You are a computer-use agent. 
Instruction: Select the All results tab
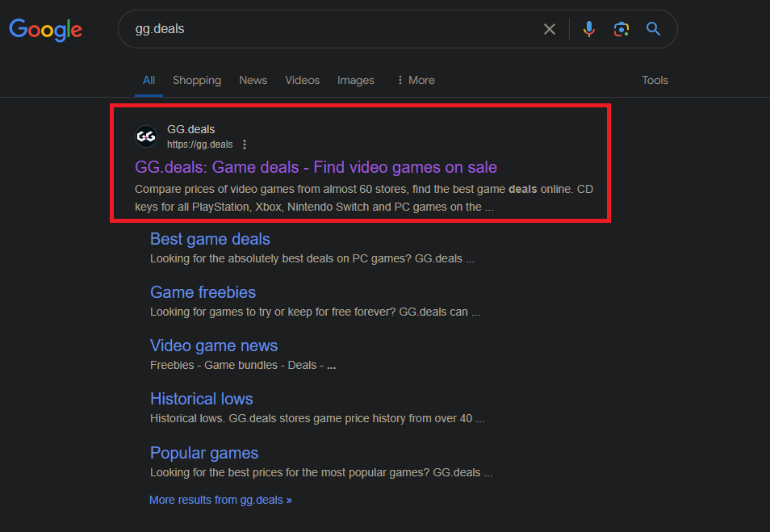pyautogui.click(x=149, y=80)
